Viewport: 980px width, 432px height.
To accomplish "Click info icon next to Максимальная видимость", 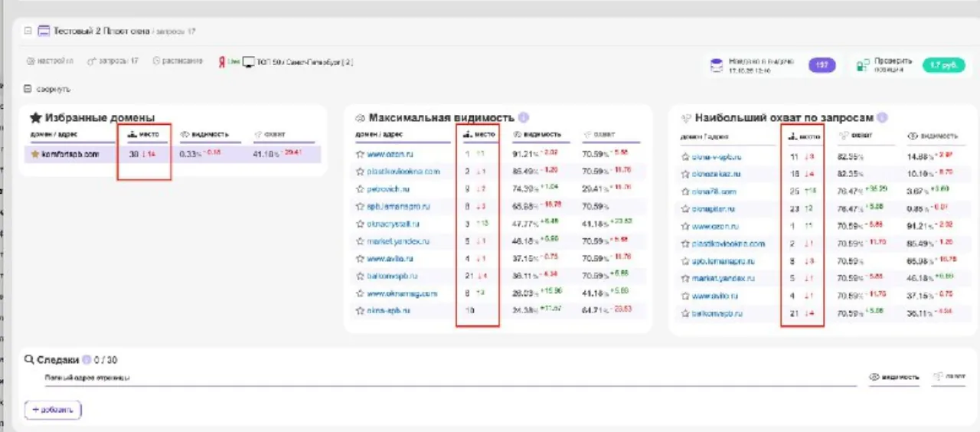I will click(x=524, y=118).
